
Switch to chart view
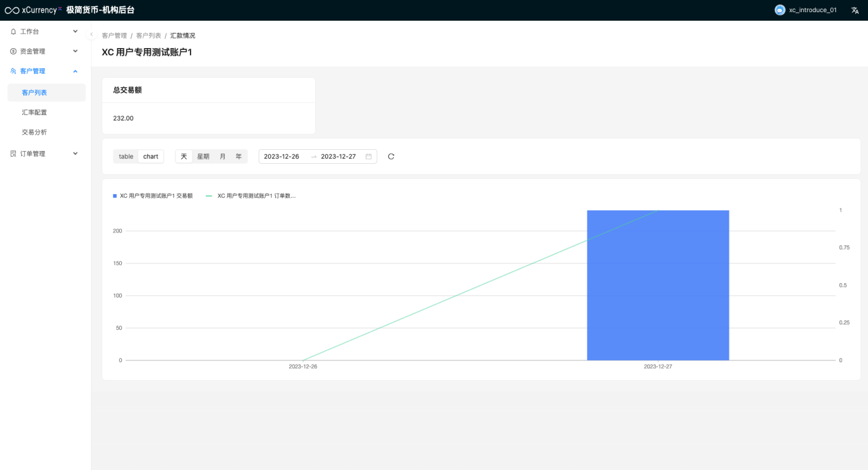point(151,156)
